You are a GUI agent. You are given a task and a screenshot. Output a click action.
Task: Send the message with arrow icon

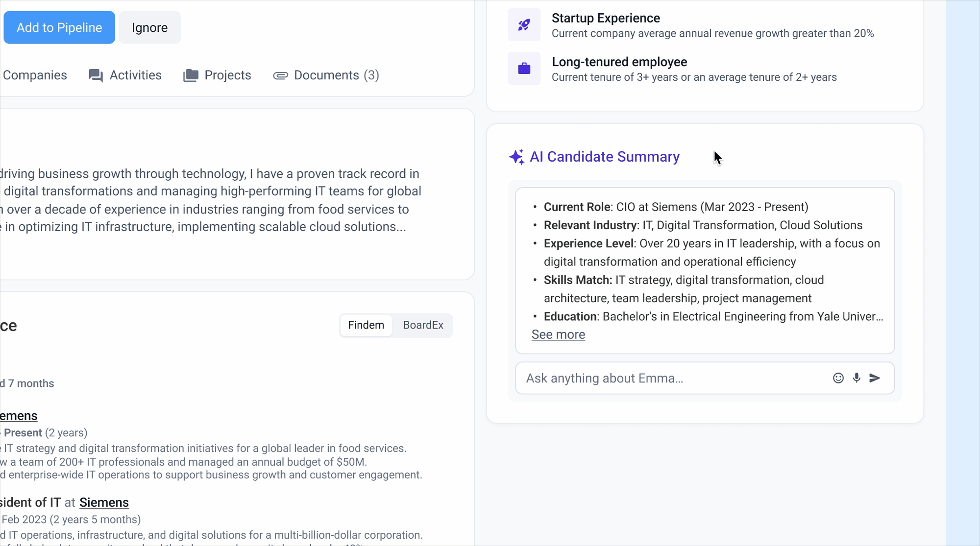pyautogui.click(x=875, y=378)
